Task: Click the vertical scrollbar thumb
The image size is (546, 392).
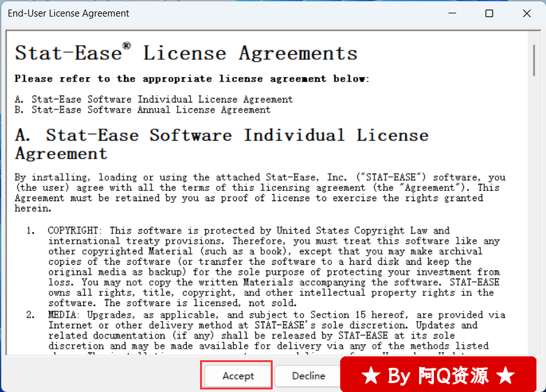Action: (533, 59)
